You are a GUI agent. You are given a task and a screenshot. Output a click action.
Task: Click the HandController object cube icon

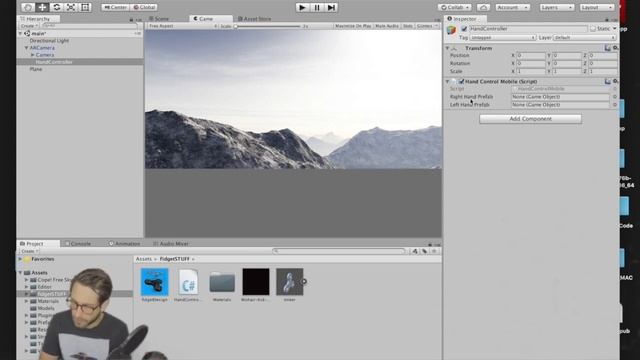click(451, 30)
